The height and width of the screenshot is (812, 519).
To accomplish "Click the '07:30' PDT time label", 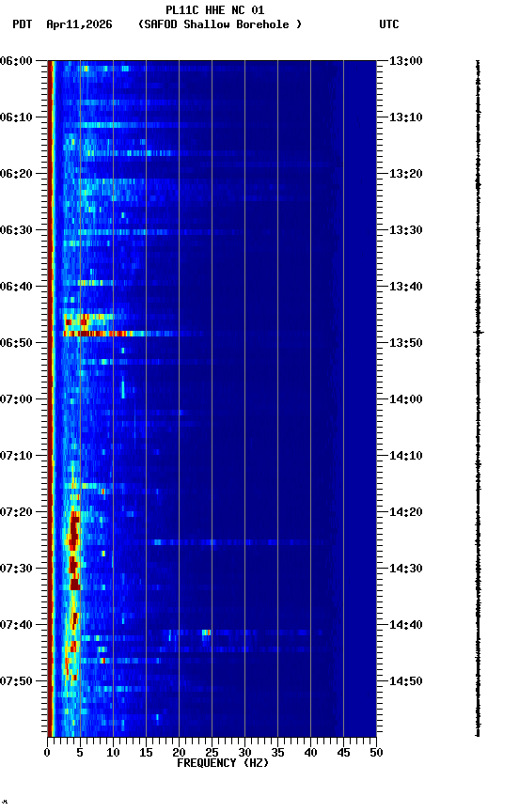I will coord(16,569).
